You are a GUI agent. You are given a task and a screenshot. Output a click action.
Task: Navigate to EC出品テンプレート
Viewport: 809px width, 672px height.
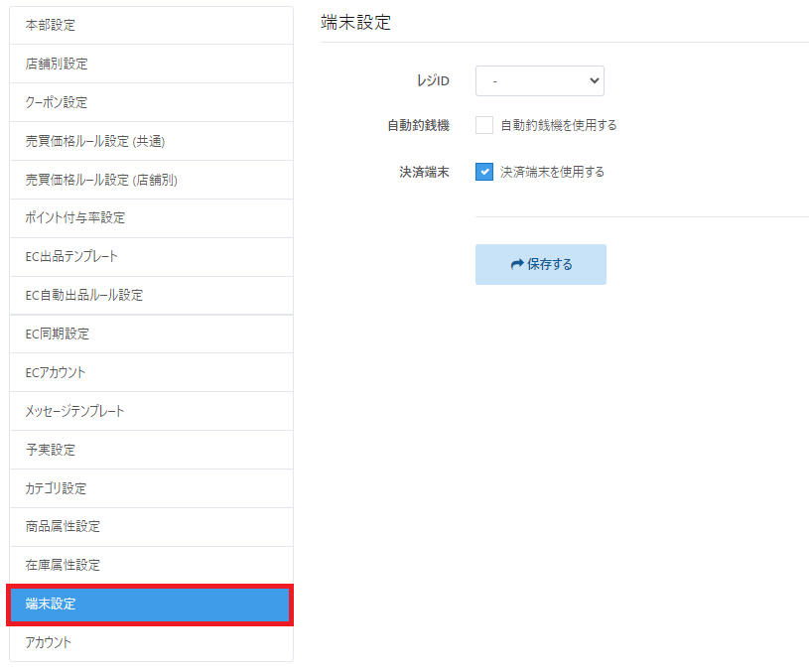151,256
